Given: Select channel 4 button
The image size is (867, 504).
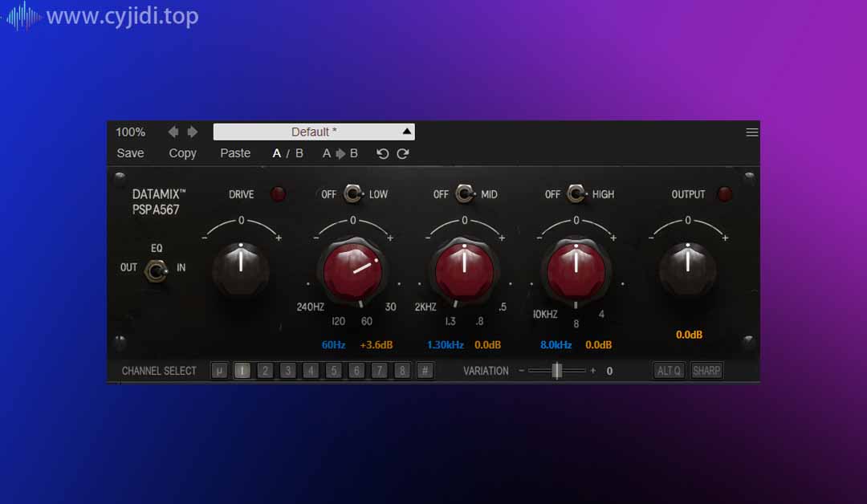Looking at the screenshot, I should 311,371.
